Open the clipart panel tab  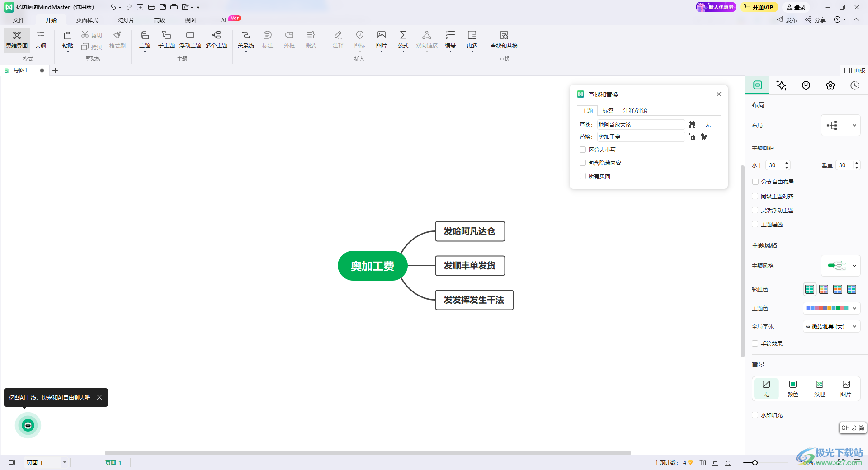tap(830, 85)
